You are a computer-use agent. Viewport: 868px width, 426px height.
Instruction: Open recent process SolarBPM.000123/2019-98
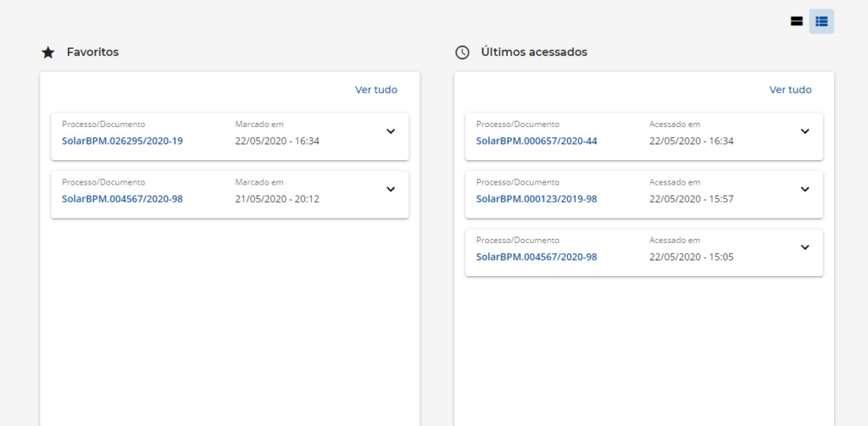click(537, 199)
